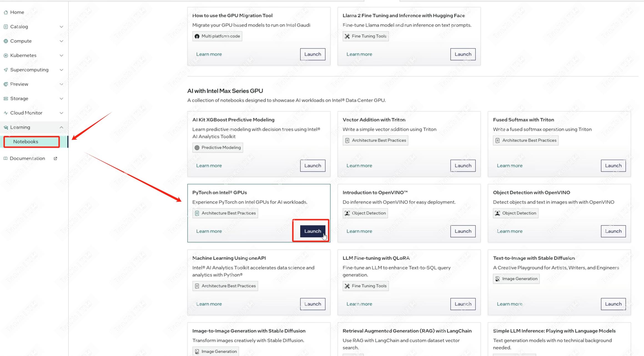This screenshot has width=644, height=356.
Task: Open Documentation external link icon
Action: (55, 159)
